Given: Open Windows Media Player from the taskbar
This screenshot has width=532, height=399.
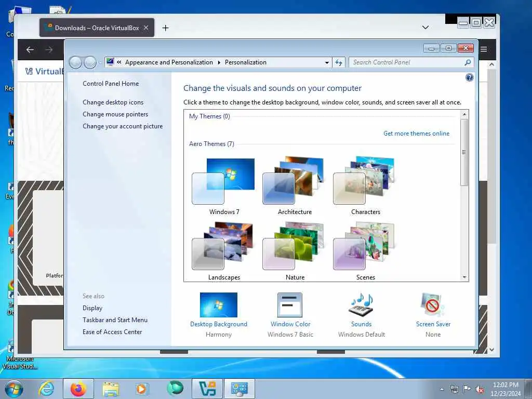Looking at the screenshot, I should point(141,389).
